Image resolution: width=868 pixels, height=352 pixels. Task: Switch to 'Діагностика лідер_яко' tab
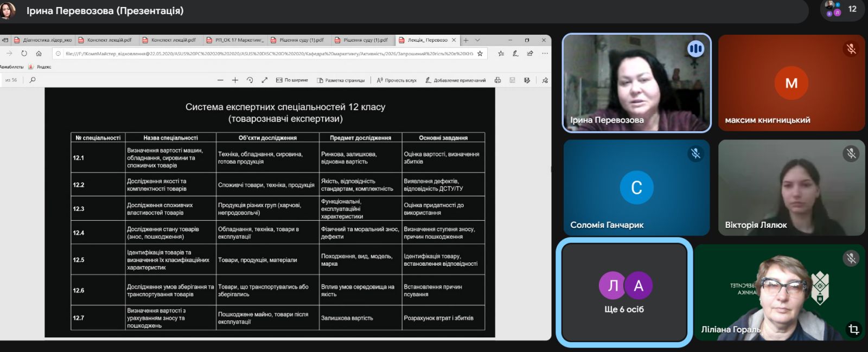(x=43, y=40)
